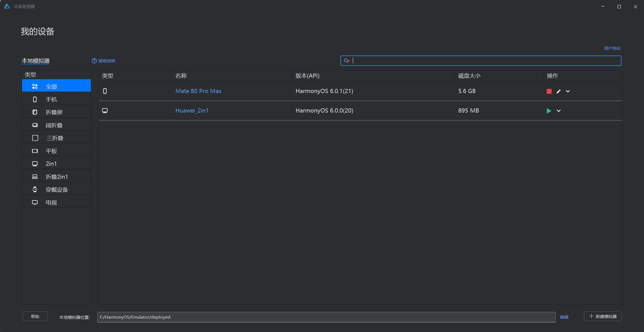Open the Huawei_2in1 device link
Viewport: 644px width, 332px height.
tap(192, 111)
